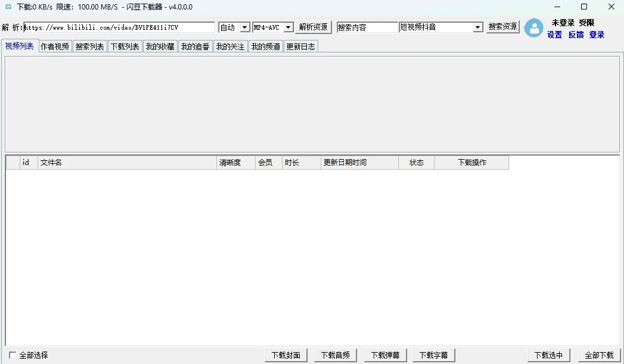Click the 全部下载 button

(x=599, y=355)
